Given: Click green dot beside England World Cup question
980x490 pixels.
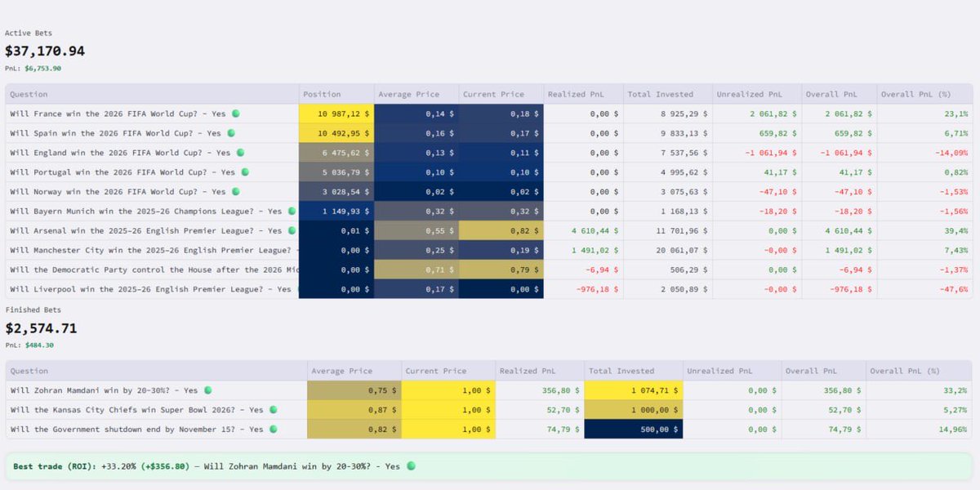Looking at the screenshot, I should click(242, 153).
